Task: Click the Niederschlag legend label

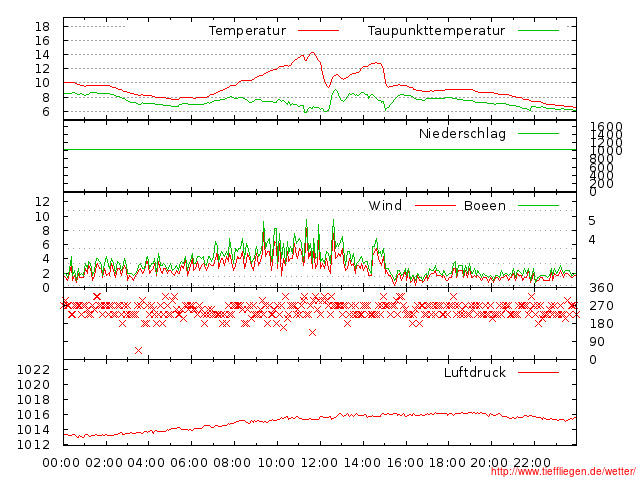Action: point(462,133)
